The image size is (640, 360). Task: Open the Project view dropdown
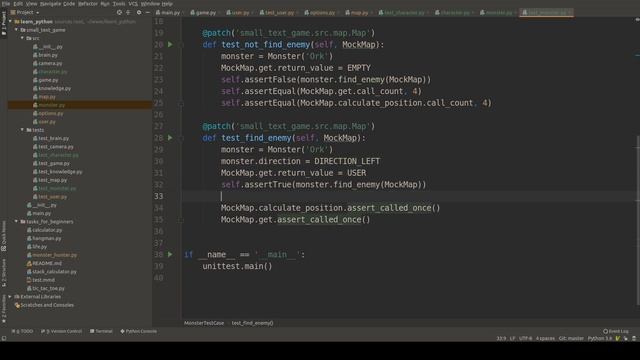[25, 13]
